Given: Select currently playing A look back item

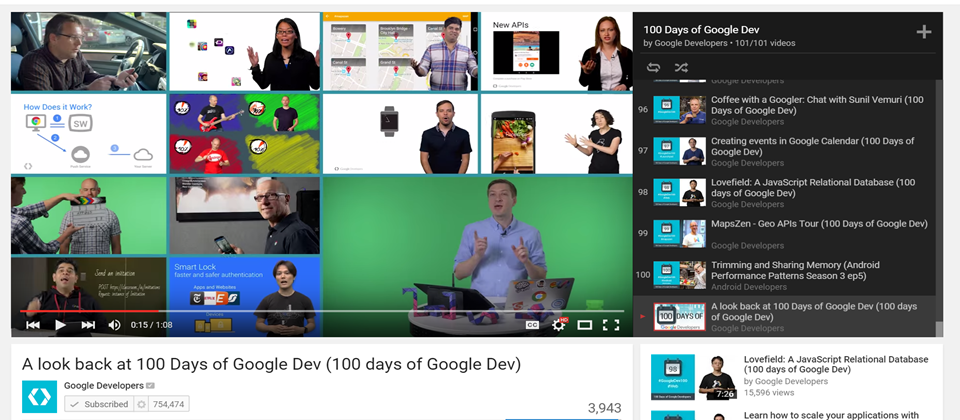Looking at the screenshot, I should 785,316.
